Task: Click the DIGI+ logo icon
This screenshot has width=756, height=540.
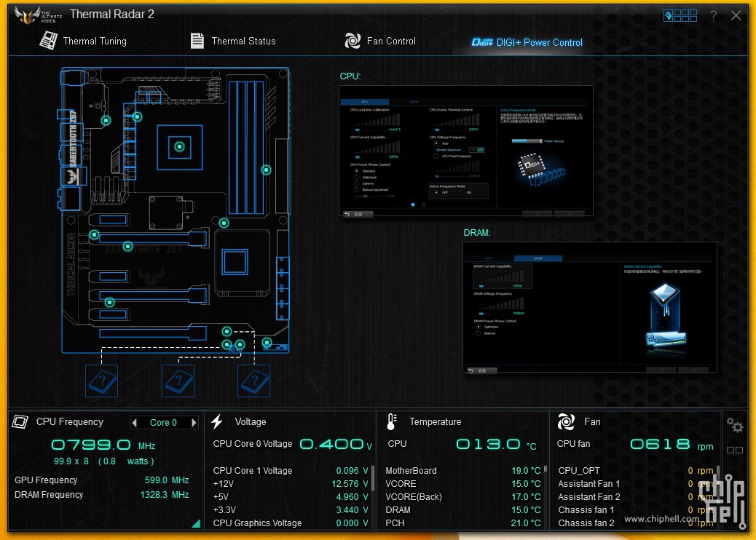Action: [x=482, y=42]
